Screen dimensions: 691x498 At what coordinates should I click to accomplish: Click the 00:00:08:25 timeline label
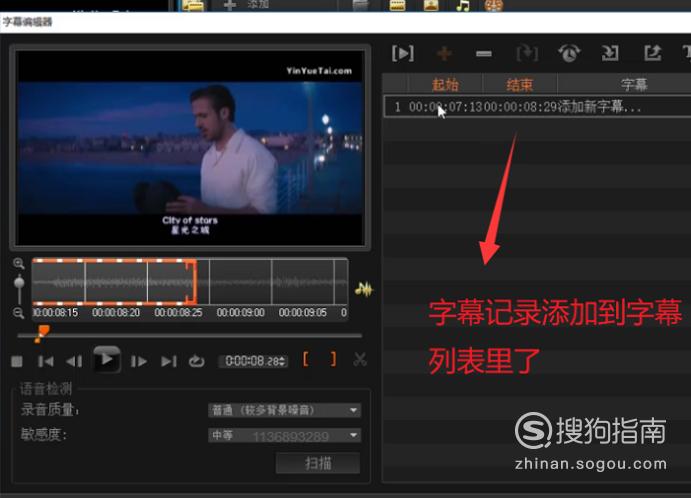[x=178, y=312]
